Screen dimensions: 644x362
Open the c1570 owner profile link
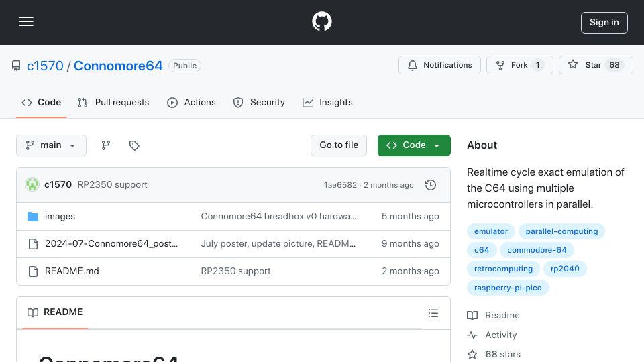pyautogui.click(x=45, y=66)
